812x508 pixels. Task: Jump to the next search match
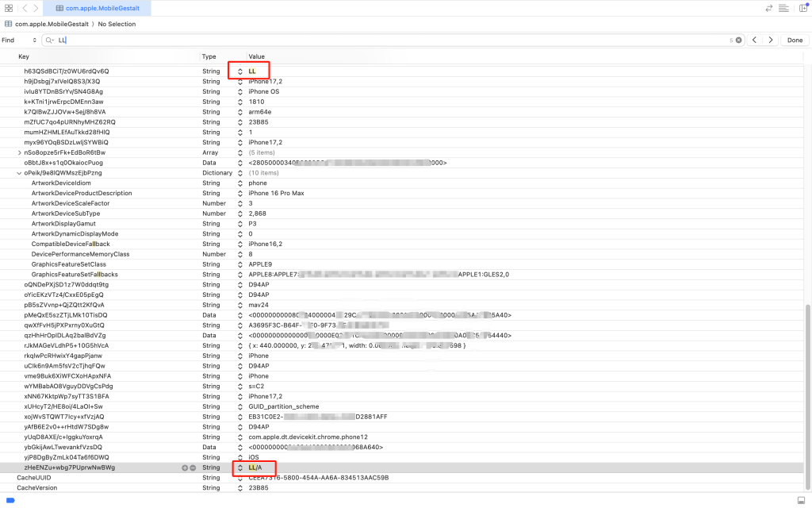770,40
